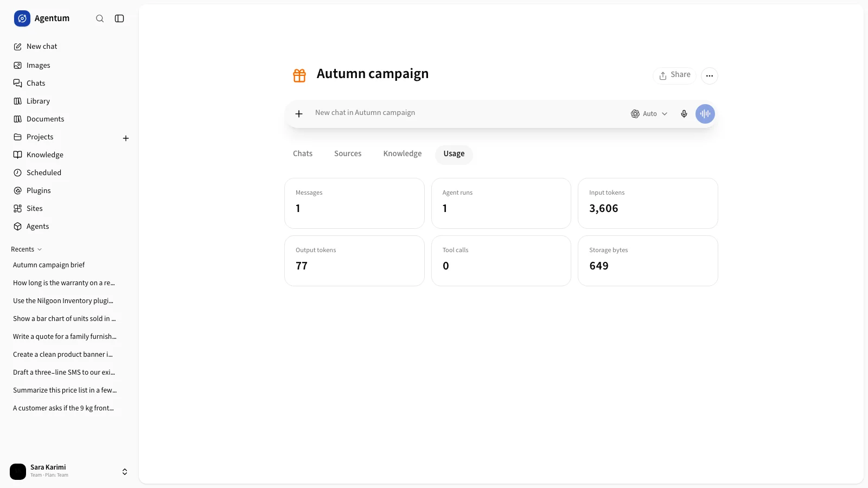Open Images in the sidebar
The width and height of the screenshot is (868, 488).
(69, 66)
